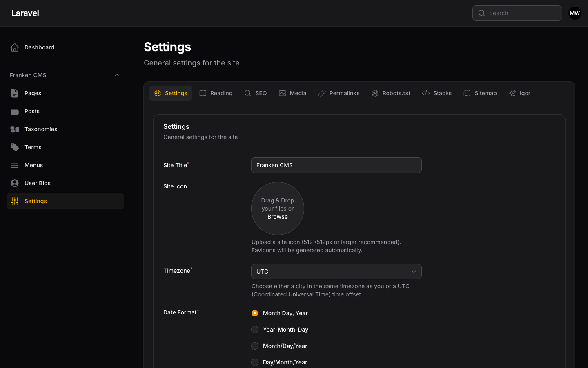Collapse the Franken CMS sidebar section
The height and width of the screenshot is (368, 588).
coord(117,75)
